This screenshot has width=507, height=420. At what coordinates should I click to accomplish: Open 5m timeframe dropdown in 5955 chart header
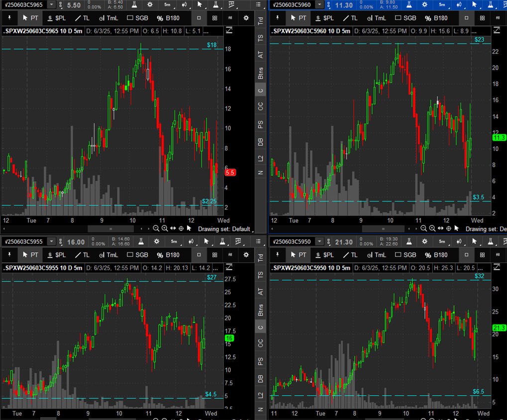click(174, 241)
